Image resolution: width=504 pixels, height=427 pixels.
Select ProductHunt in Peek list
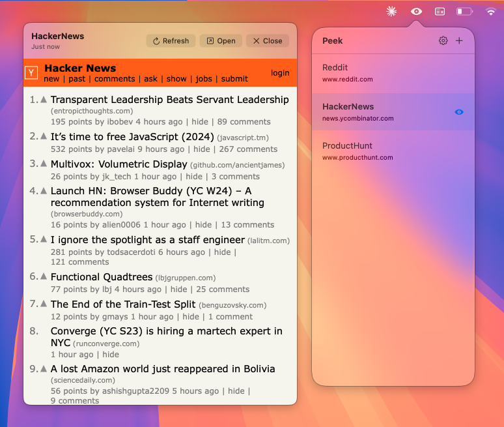pos(393,151)
